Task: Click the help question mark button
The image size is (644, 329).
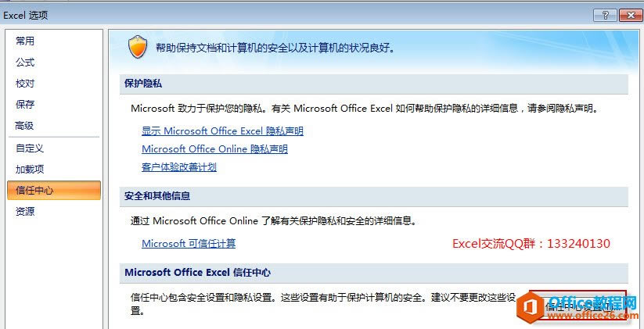Action: pos(605,16)
